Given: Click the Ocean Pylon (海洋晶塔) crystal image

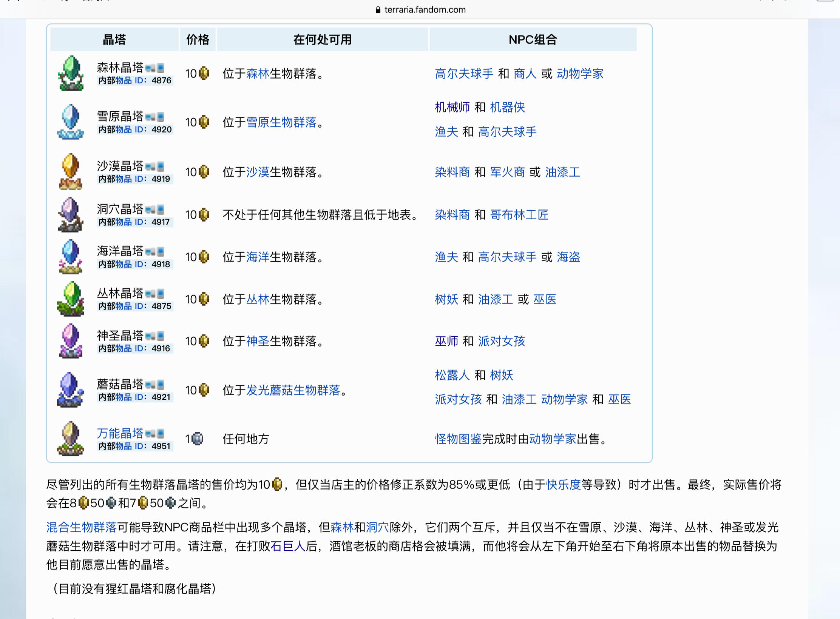Looking at the screenshot, I should 71,257.
